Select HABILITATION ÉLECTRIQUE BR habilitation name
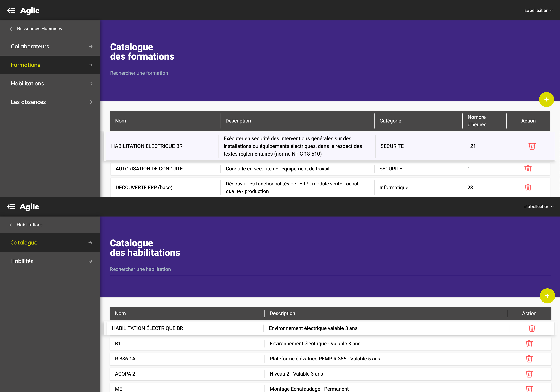The image size is (560, 392). pyautogui.click(x=147, y=328)
